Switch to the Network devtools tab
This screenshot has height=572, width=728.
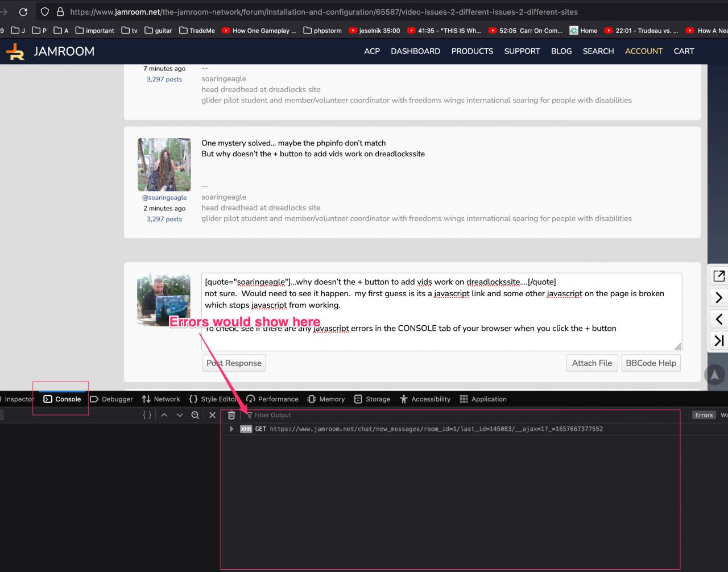[161, 399]
